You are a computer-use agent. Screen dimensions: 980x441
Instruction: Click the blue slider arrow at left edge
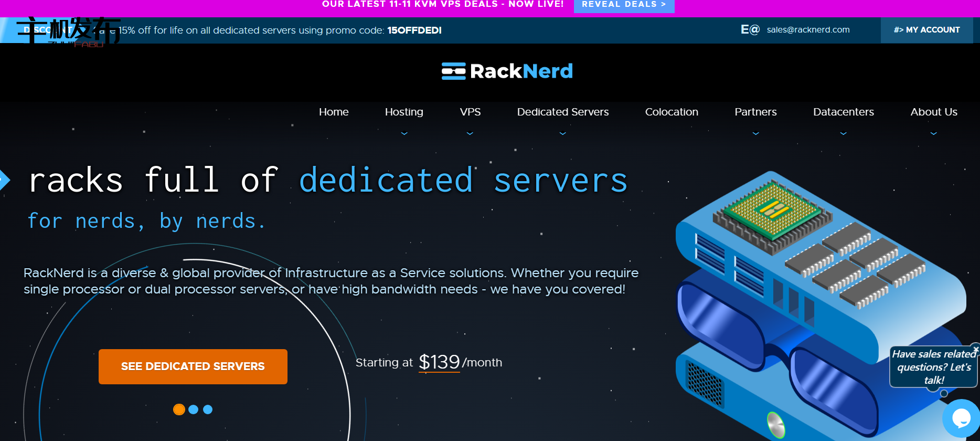tap(4, 180)
